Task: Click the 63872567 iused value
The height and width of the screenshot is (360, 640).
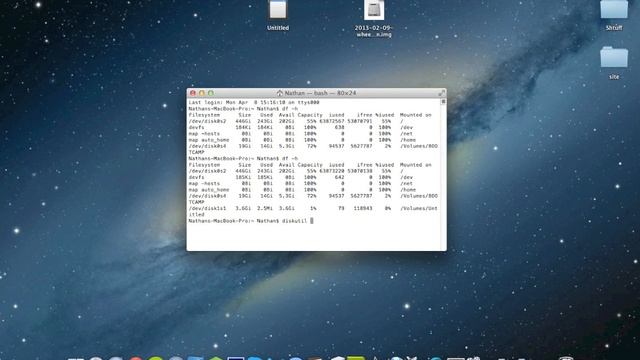Action: pyautogui.click(x=332, y=121)
